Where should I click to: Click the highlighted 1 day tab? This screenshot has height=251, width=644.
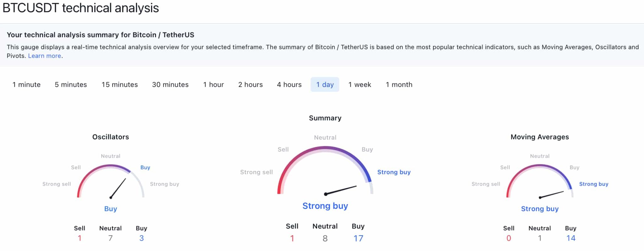pos(325,85)
